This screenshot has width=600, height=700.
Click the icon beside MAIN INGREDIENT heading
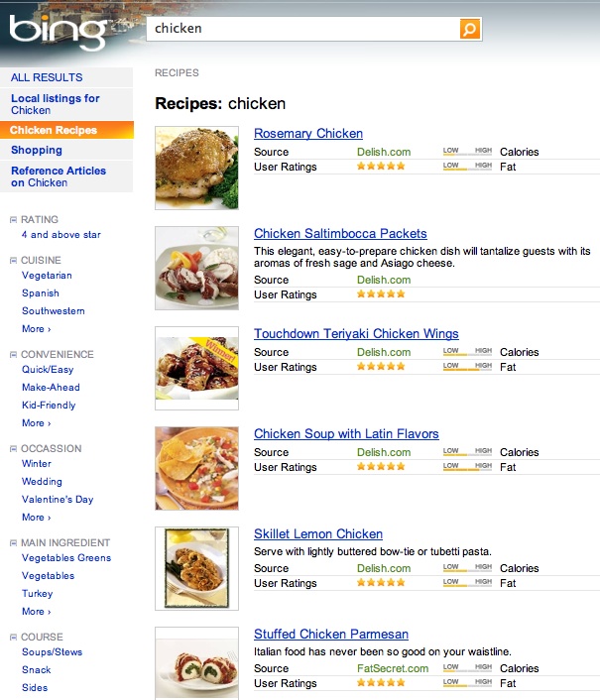tap(13, 543)
